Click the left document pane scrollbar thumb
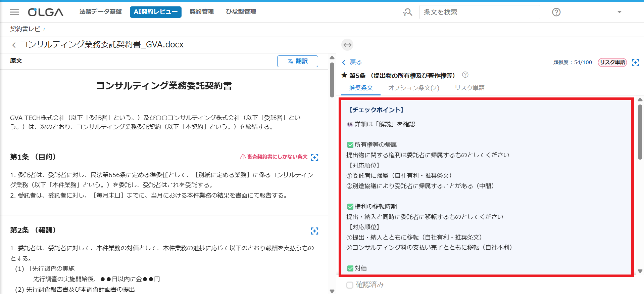Image resolution: width=644 pixels, height=294 pixels. (332, 80)
